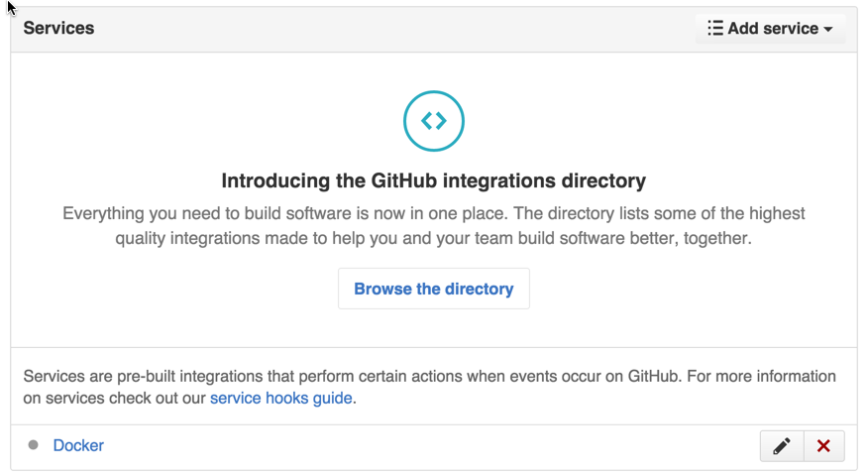This screenshot has width=868, height=473.
Task: Open the Docker service link
Action: (78, 445)
